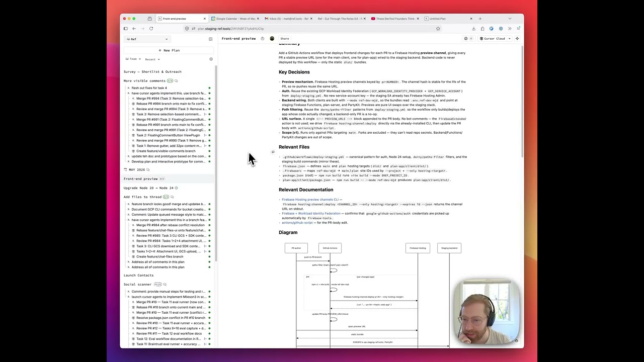Open the actions/github-script link
644x362 pixels.
(297, 223)
